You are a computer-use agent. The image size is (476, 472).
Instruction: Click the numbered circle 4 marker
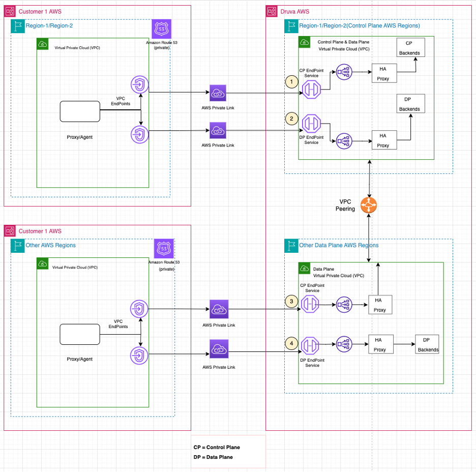[291, 343]
